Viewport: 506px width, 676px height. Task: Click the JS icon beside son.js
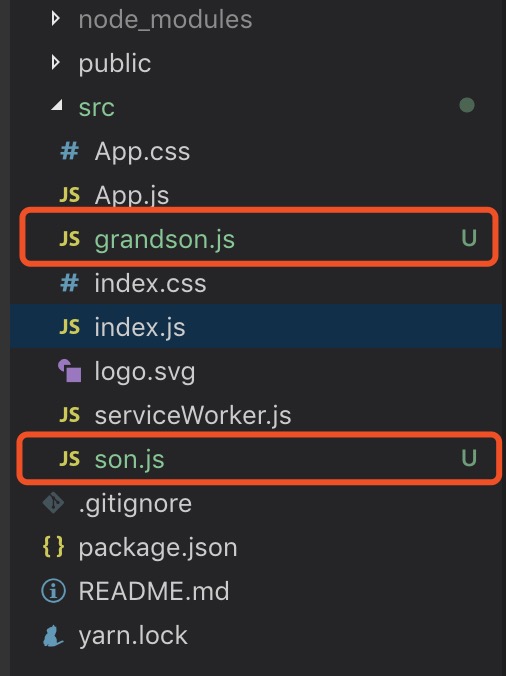click(69, 459)
